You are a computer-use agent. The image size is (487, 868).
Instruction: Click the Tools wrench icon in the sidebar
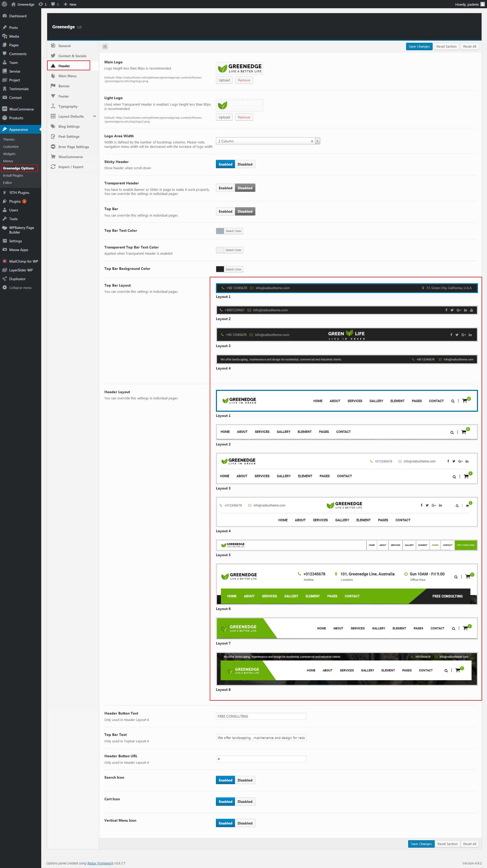pyautogui.click(x=5, y=219)
